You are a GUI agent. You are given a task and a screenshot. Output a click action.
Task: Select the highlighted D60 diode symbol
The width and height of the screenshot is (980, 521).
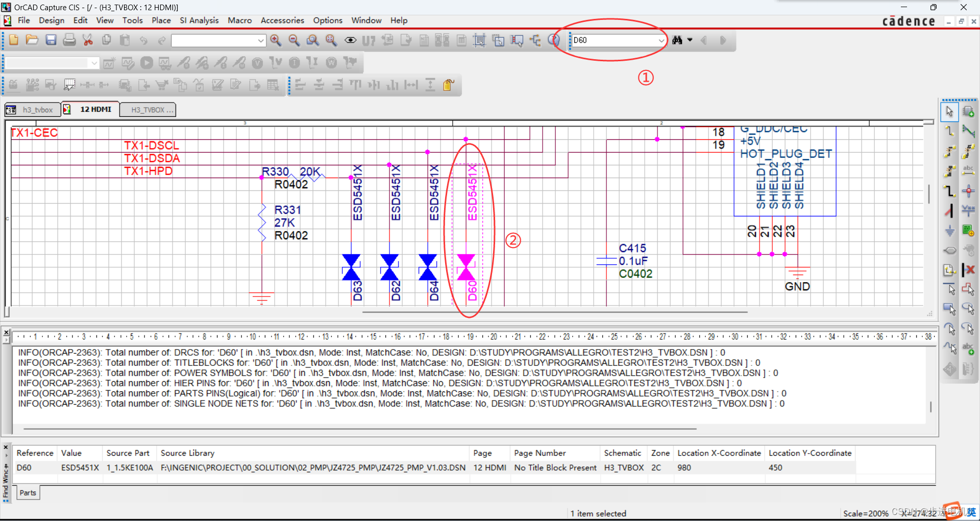(466, 268)
